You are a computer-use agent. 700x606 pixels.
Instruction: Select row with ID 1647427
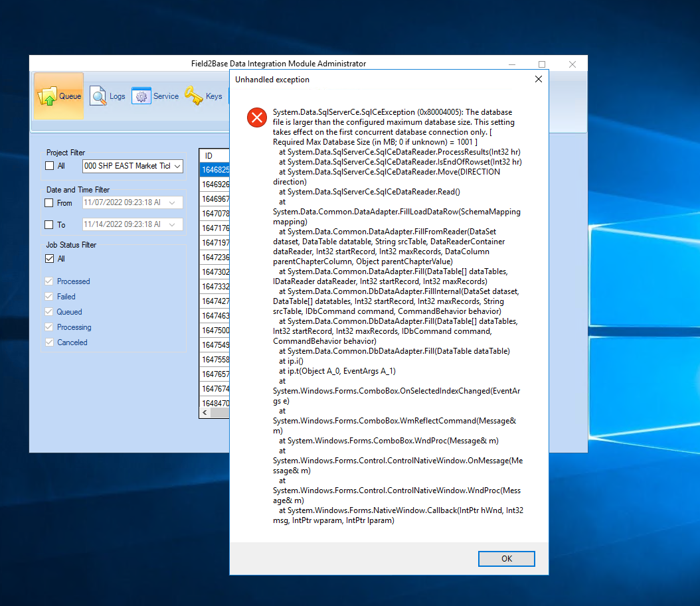215,301
